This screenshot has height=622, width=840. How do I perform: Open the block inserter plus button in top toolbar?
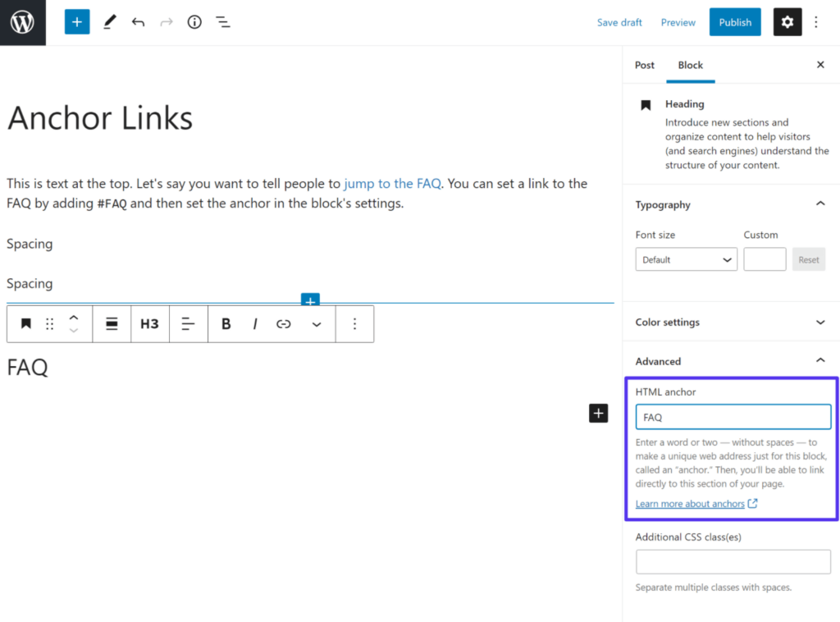pos(77,22)
